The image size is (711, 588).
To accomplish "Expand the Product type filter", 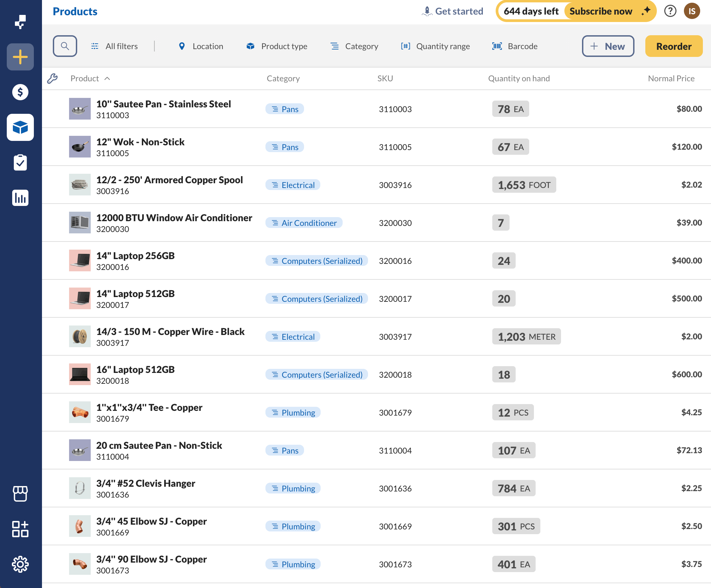I will click(x=277, y=46).
